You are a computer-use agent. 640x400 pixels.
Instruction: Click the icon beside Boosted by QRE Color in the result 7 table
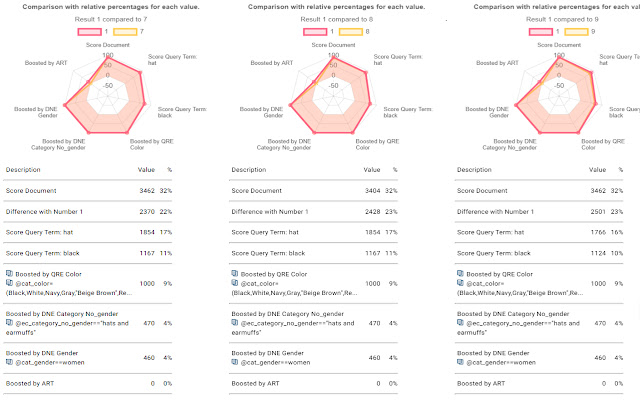[10, 272]
